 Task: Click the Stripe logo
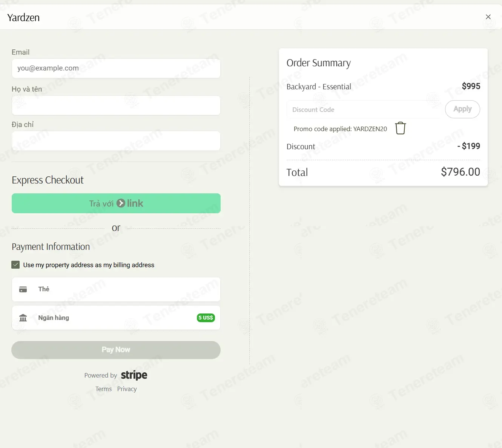point(134,375)
